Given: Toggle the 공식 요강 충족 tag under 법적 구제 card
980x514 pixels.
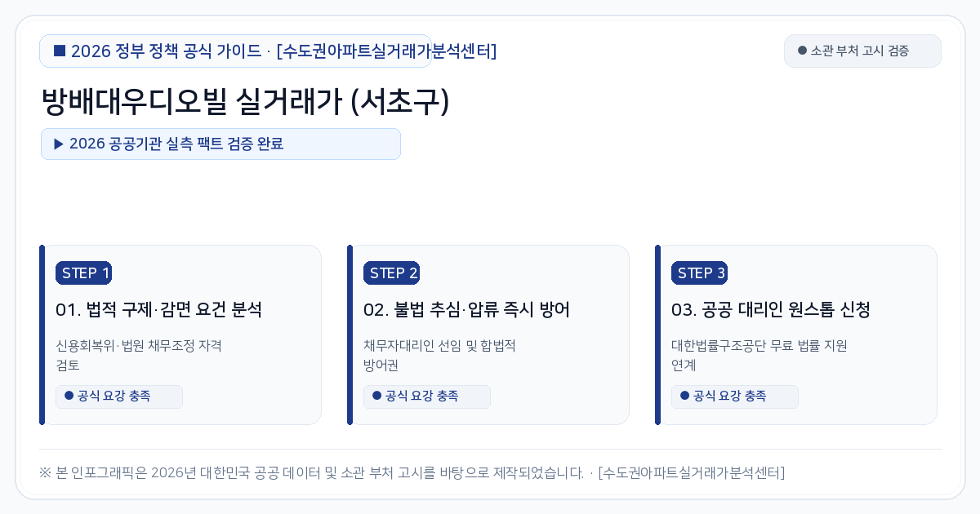Looking at the screenshot, I should coord(119,397).
